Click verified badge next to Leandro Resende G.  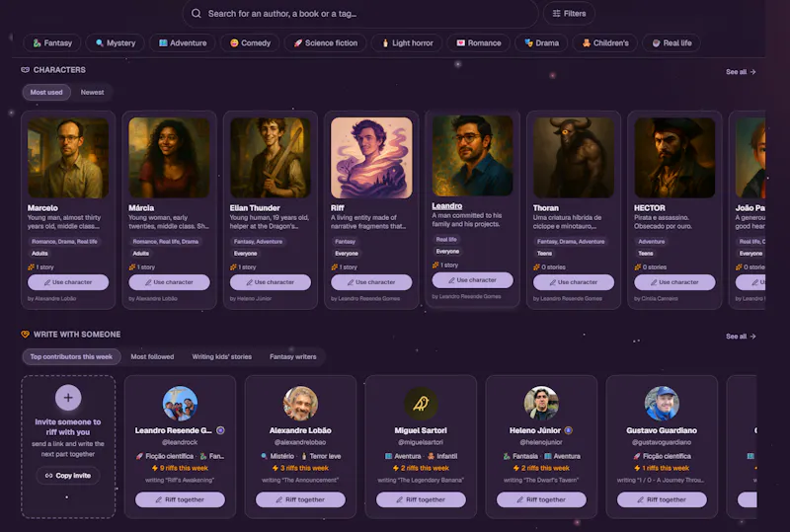pos(220,430)
